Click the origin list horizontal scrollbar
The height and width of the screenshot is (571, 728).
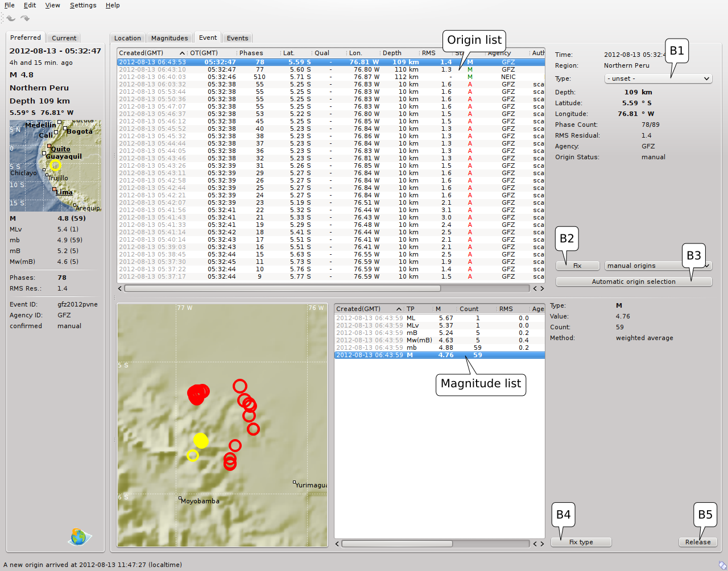[282, 288]
